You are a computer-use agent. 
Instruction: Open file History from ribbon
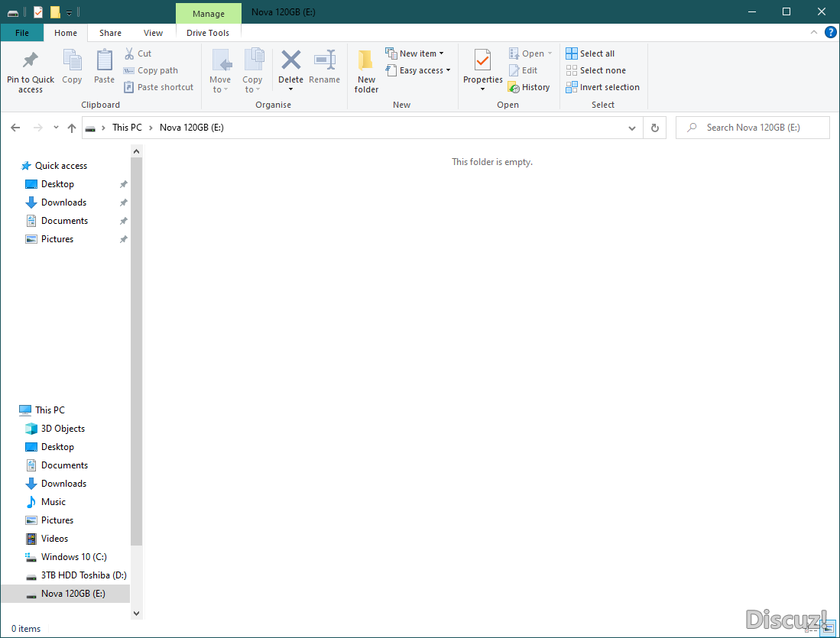(x=529, y=87)
